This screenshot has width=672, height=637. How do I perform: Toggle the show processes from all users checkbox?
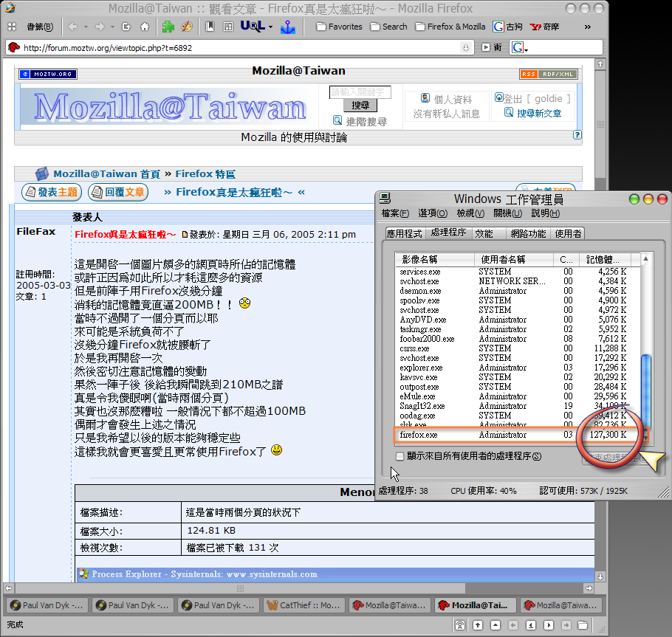[400, 456]
